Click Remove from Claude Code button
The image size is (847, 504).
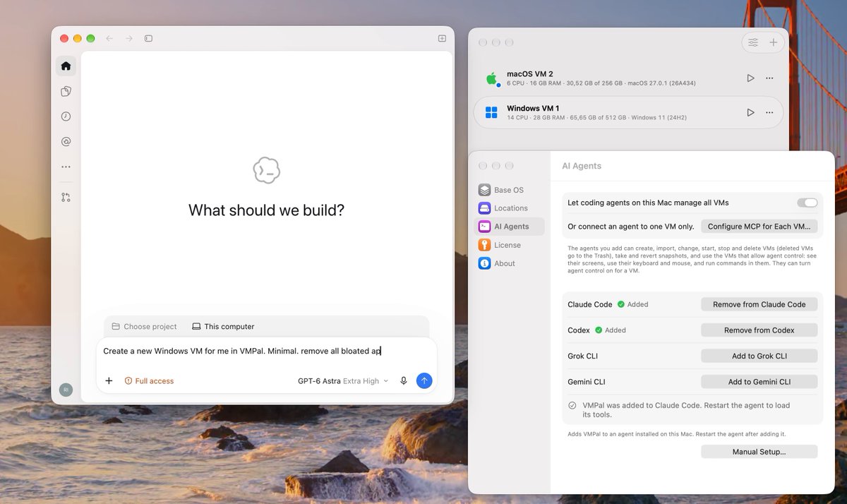(759, 304)
